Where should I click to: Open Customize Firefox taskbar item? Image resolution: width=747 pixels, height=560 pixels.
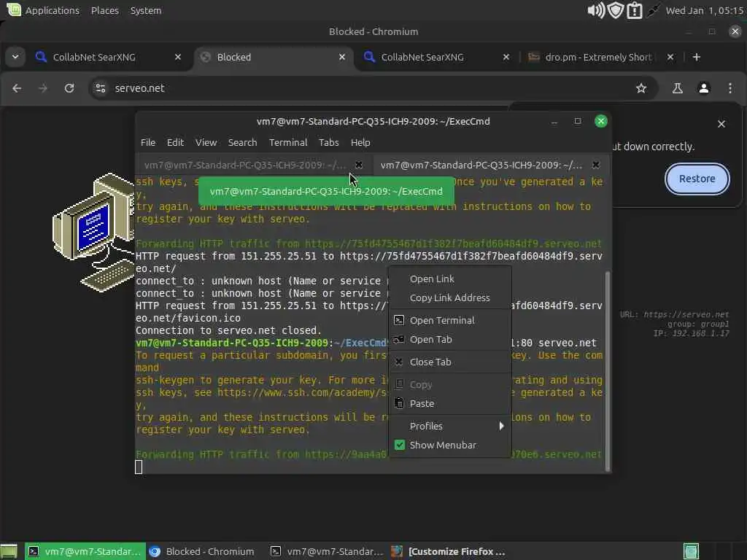click(449, 551)
